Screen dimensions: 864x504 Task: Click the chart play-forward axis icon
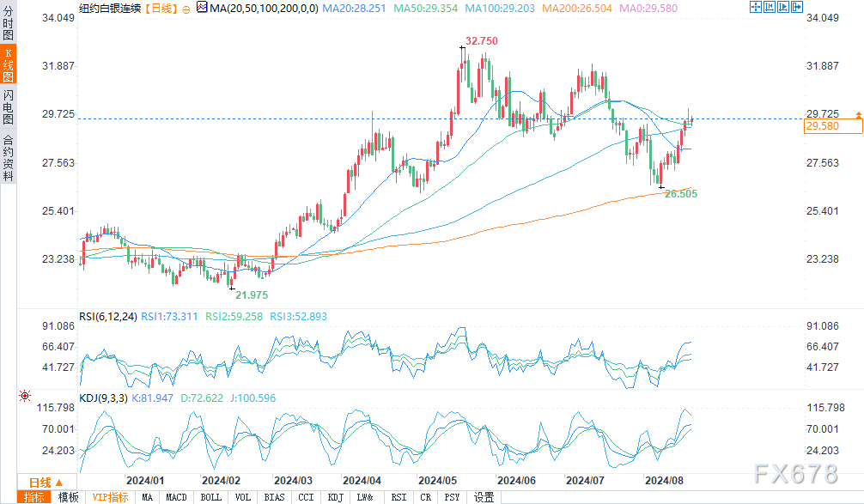click(x=783, y=7)
